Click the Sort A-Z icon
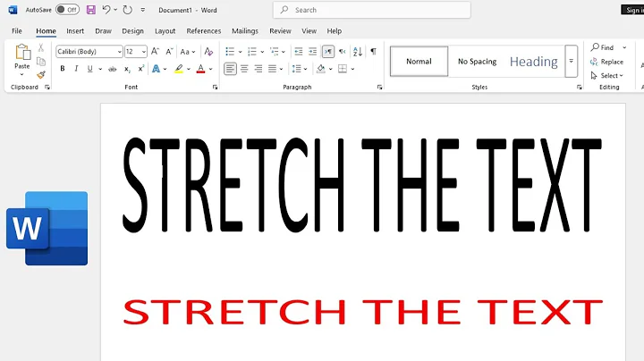The image size is (644, 361). coord(358,51)
